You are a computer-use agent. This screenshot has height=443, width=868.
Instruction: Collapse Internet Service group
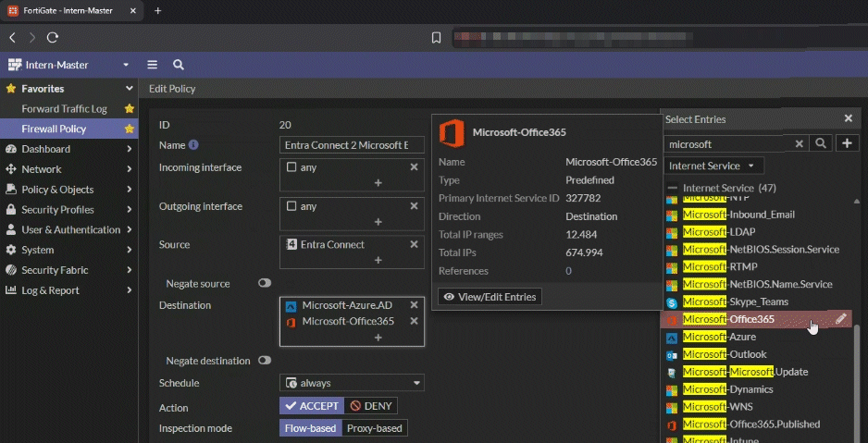tap(672, 188)
